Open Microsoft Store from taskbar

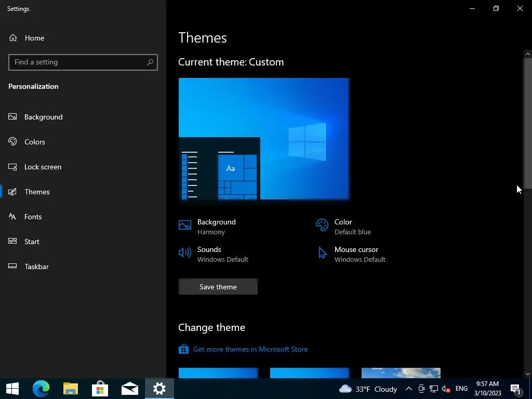click(x=100, y=389)
